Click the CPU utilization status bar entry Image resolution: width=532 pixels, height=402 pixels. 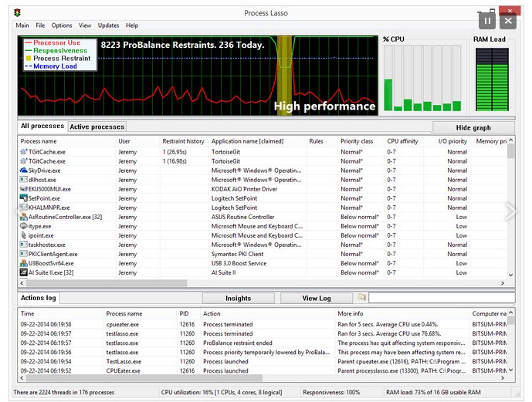pos(221,393)
